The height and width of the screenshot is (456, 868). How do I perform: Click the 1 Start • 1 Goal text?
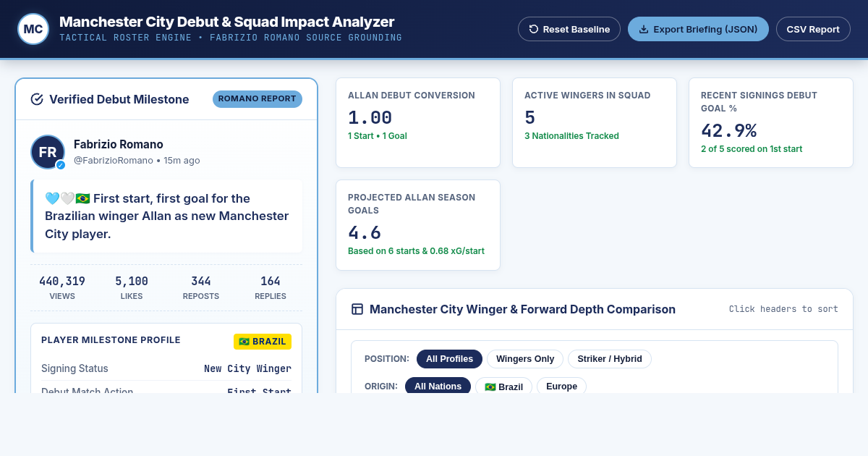[x=378, y=135]
